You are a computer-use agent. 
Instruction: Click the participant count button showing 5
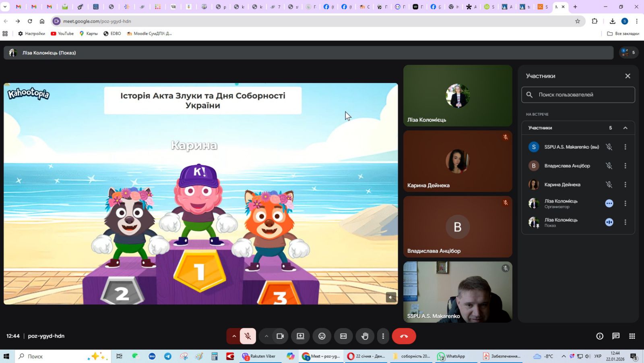click(x=628, y=52)
